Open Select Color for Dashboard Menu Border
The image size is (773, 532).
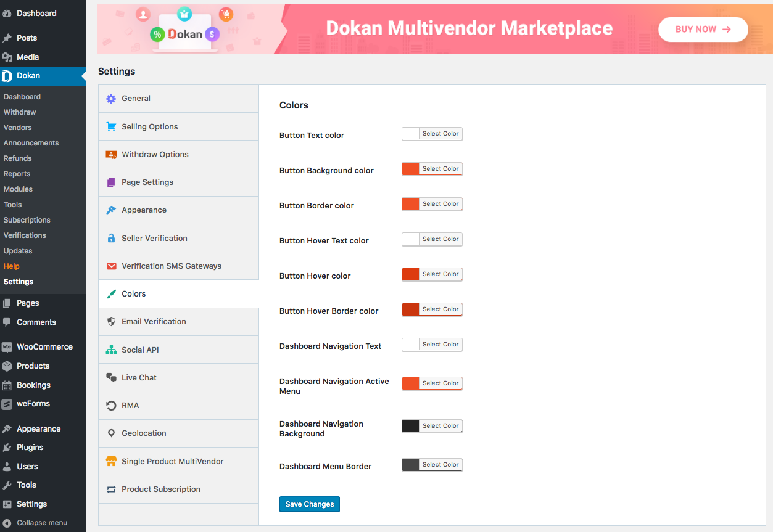440,465
